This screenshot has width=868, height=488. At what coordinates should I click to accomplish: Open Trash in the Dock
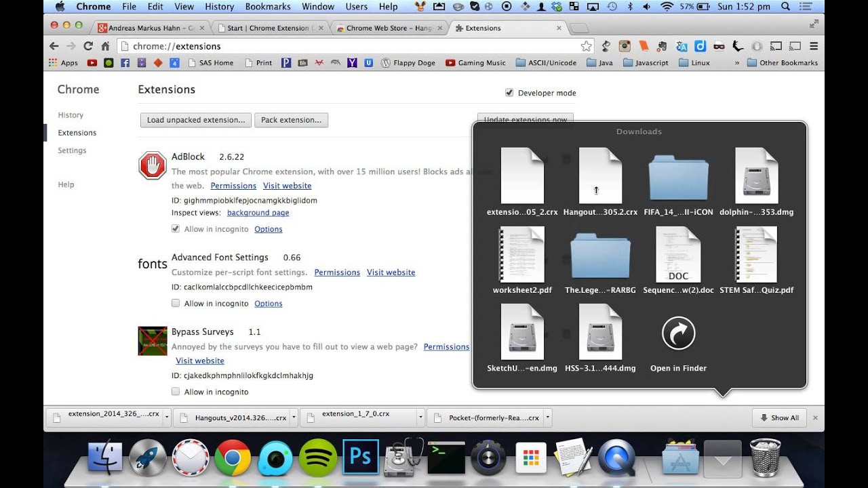[x=765, y=457]
